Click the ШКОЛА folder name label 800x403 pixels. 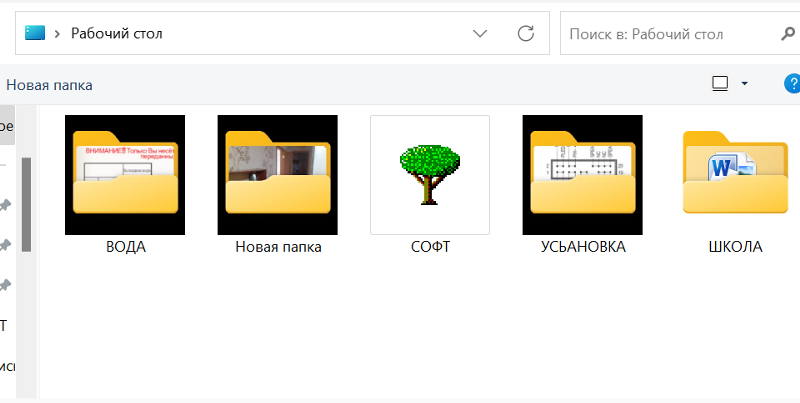pos(735,246)
